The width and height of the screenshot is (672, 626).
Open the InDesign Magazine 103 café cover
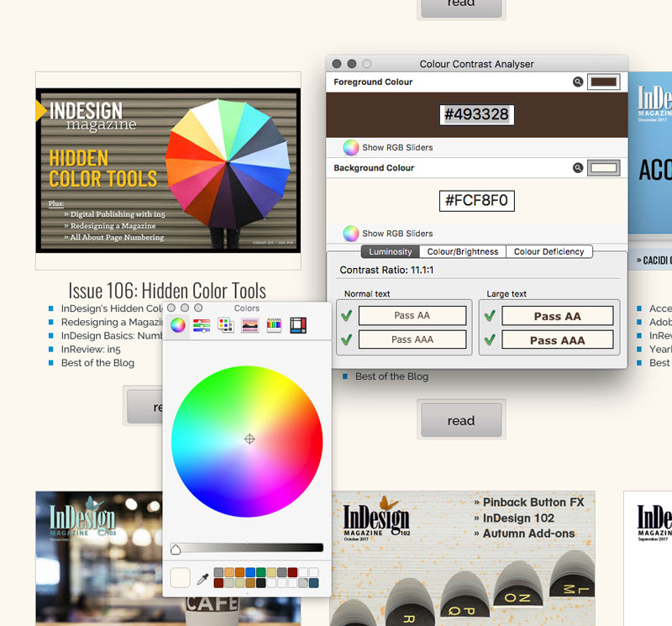pyautogui.click(x=99, y=558)
